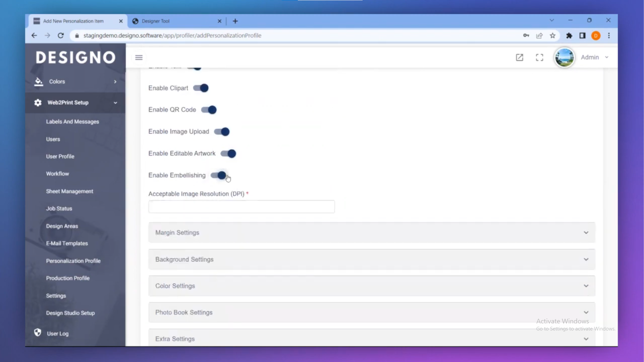
Task: Disable the Enable Clipart toggle
Action: tap(201, 88)
